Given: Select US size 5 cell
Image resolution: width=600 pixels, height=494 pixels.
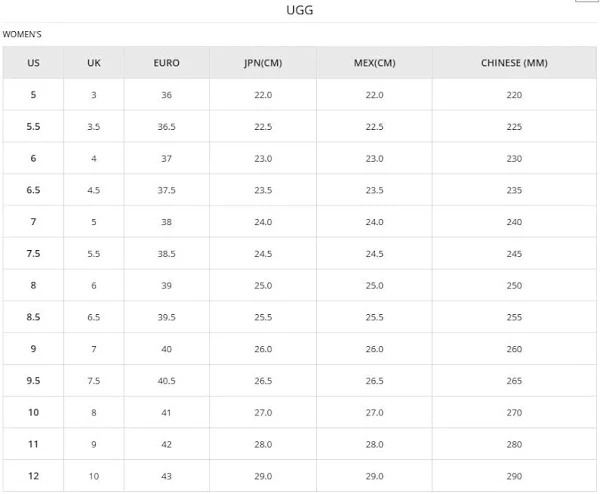Looking at the screenshot, I should 33,95.
